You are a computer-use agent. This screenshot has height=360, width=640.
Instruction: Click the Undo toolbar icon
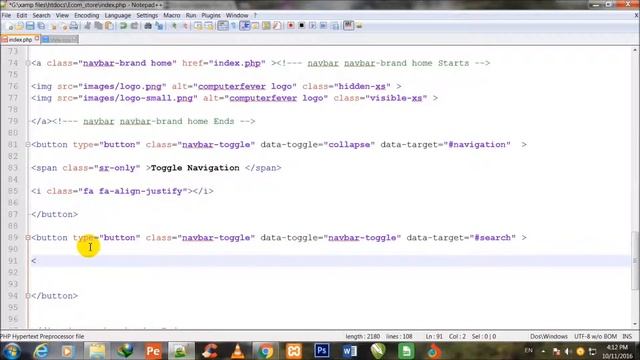pos(123,26)
